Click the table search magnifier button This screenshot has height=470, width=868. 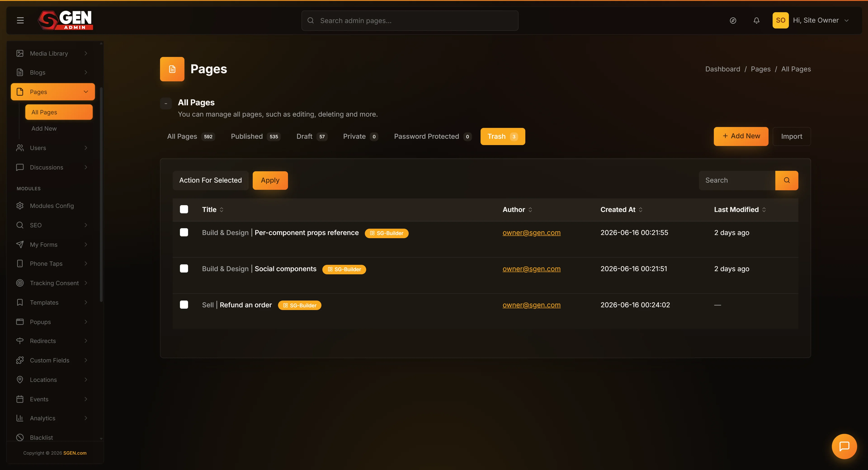(x=786, y=180)
